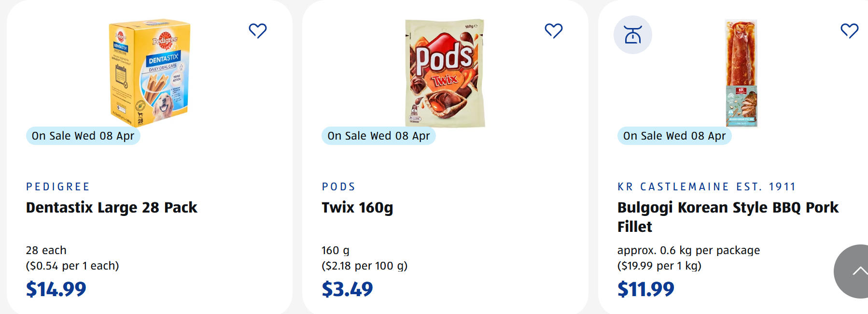
Task: Click the $3.49 Twix price
Action: tap(347, 289)
